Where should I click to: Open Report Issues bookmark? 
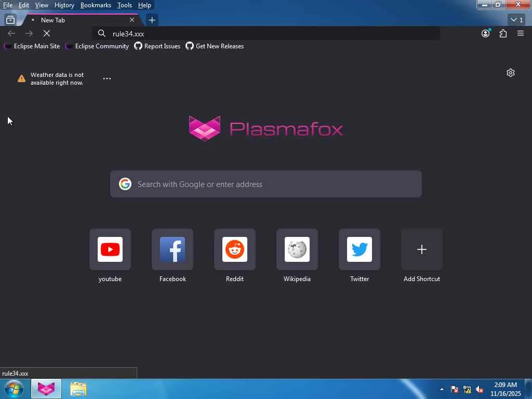click(x=157, y=46)
